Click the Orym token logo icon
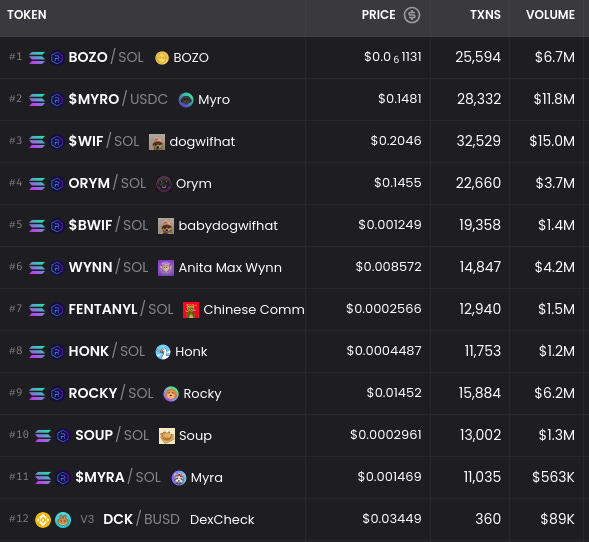The width and height of the screenshot is (589, 542). click(164, 184)
